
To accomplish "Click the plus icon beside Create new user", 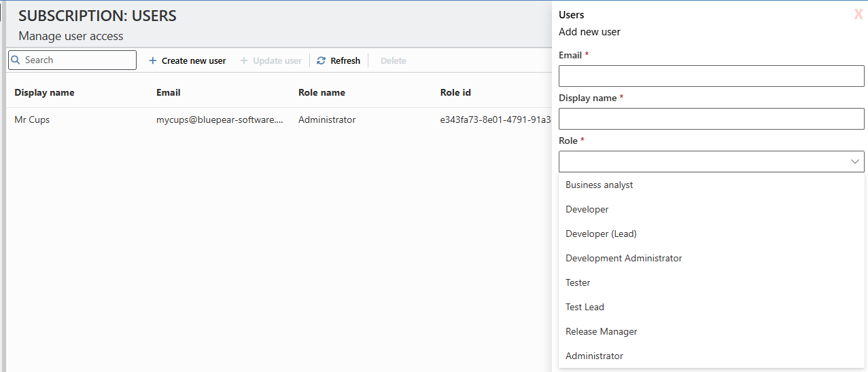I will 153,61.
